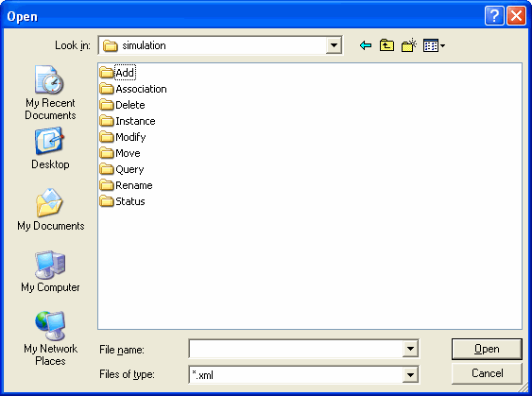Open My Recent Documents in the sidebar
Image resolution: width=532 pixels, height=396 pixels.
pyautogui.click(x=50, y=93)
